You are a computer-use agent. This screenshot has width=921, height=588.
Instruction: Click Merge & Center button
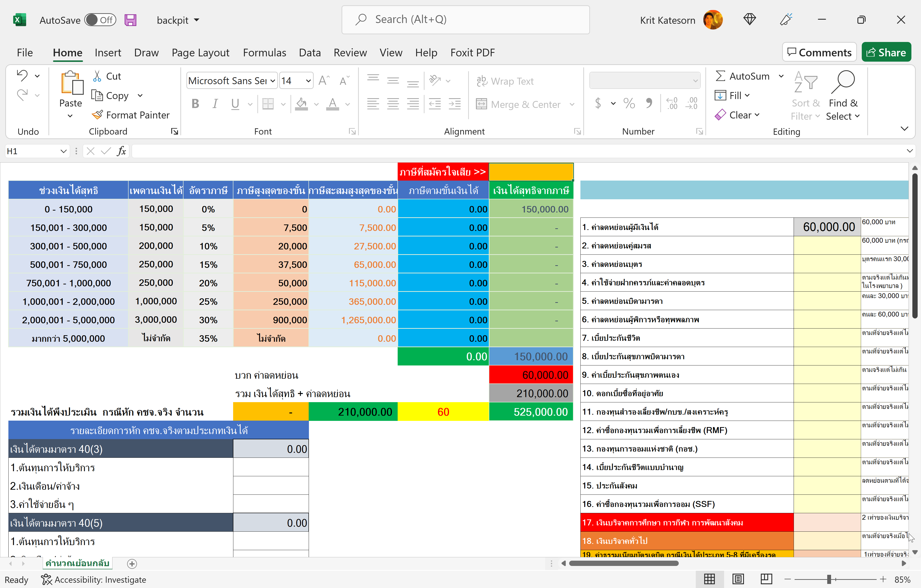518,104
